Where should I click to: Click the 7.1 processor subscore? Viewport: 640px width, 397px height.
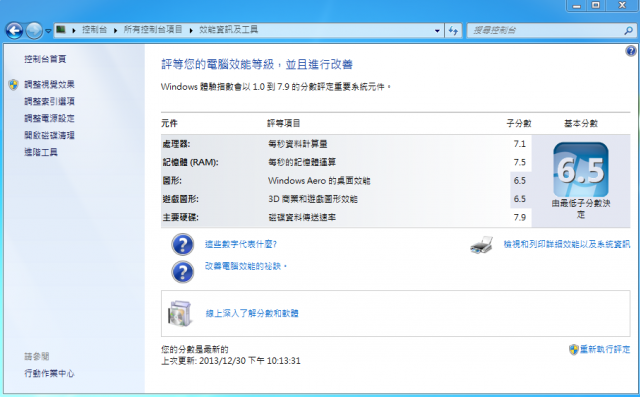pos(520,144)
